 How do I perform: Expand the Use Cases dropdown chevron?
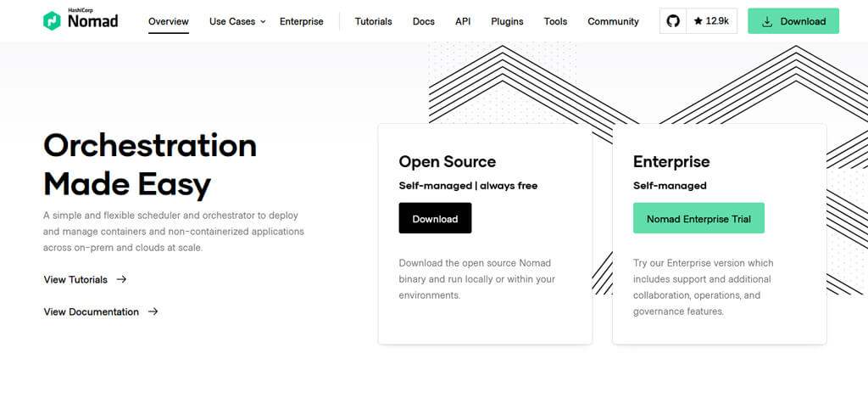click(x=263, y=21)
